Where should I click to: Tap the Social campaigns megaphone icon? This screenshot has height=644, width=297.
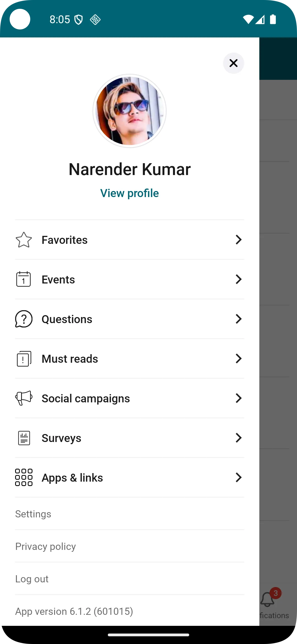[24, 398]
